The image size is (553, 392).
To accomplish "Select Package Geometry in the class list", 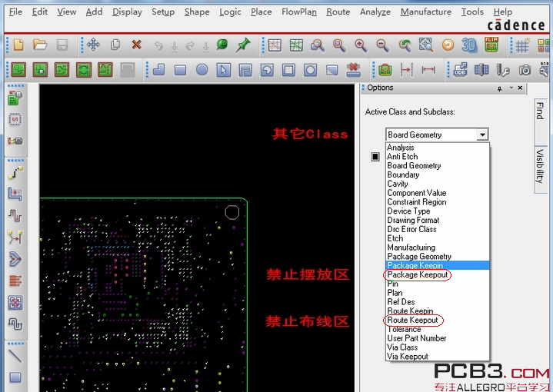I will (x=438, y=257).
